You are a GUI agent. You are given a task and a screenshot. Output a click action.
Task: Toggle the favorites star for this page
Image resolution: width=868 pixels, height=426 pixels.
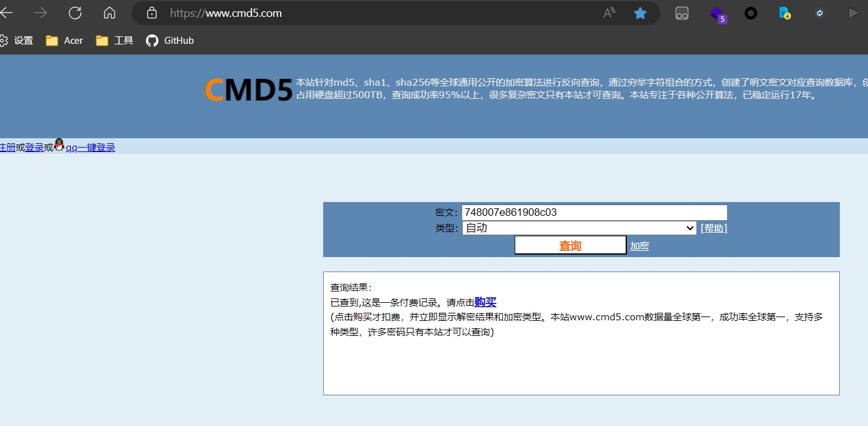pos(640,13)
